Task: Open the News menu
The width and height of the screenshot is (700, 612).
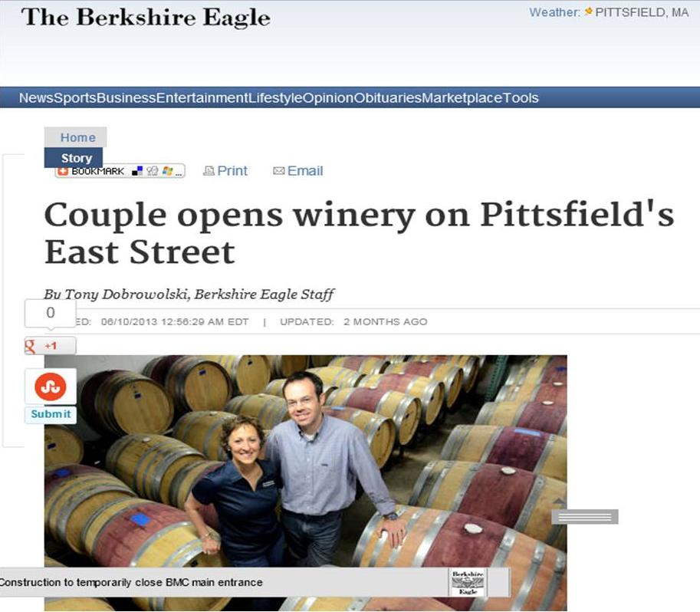Action: [x=36, y=98]
